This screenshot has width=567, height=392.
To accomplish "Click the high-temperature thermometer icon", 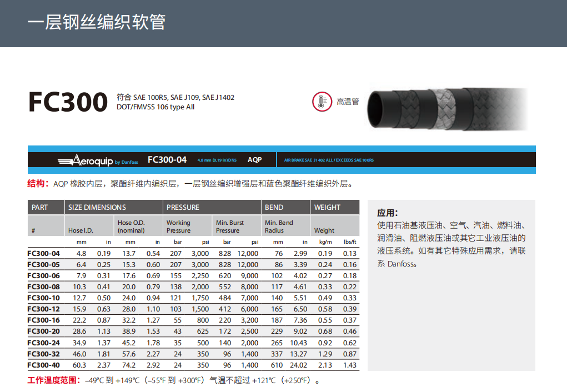I will [322, 102].
